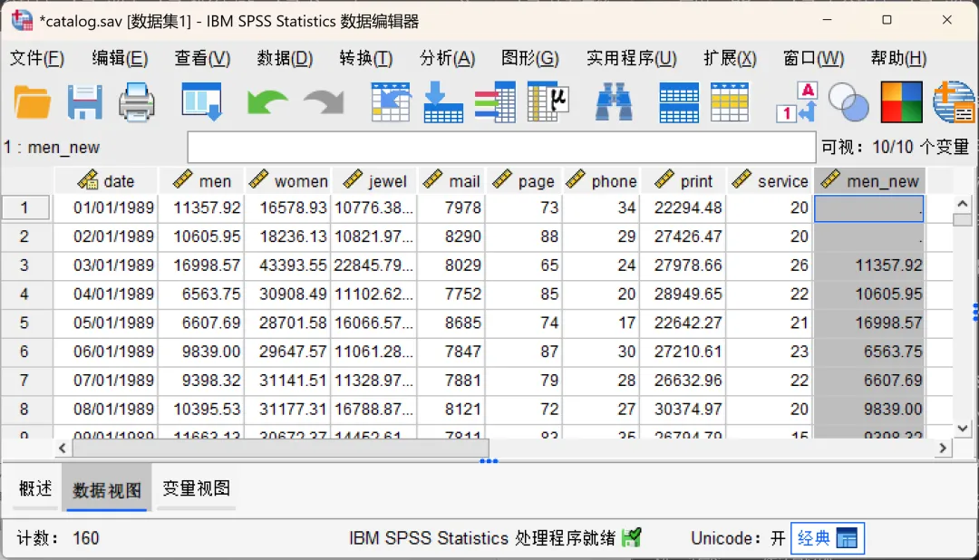The image size is (979, 560).
Task: Open 窗口(W) menu
Action: [x=813, y=58]
